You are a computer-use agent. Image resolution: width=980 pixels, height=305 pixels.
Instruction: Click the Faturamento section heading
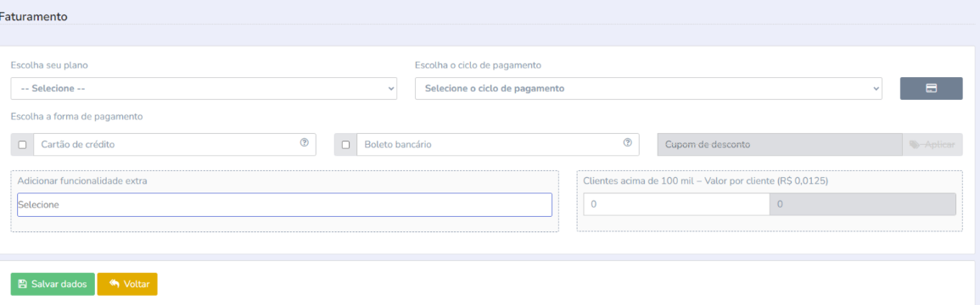33,17
